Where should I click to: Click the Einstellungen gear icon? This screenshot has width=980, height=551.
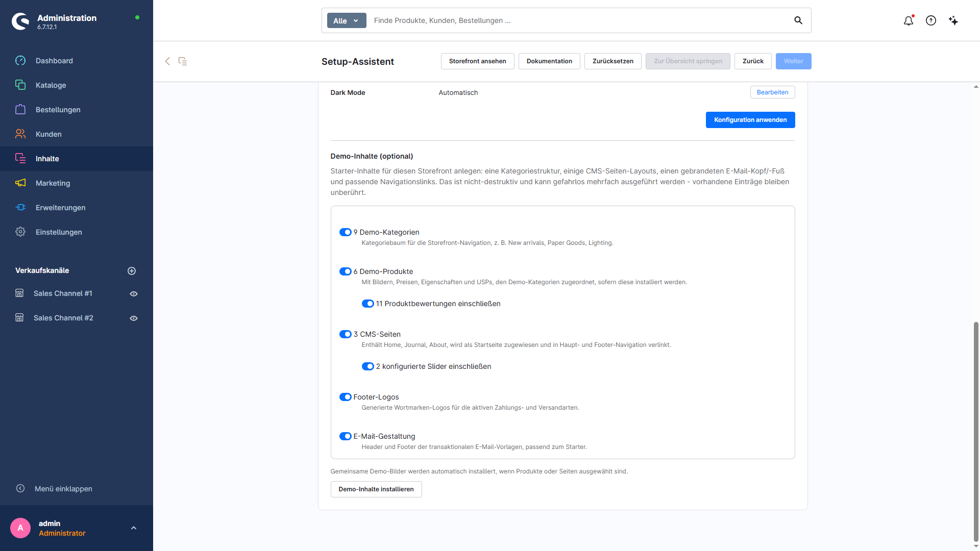tap(20, 232)
